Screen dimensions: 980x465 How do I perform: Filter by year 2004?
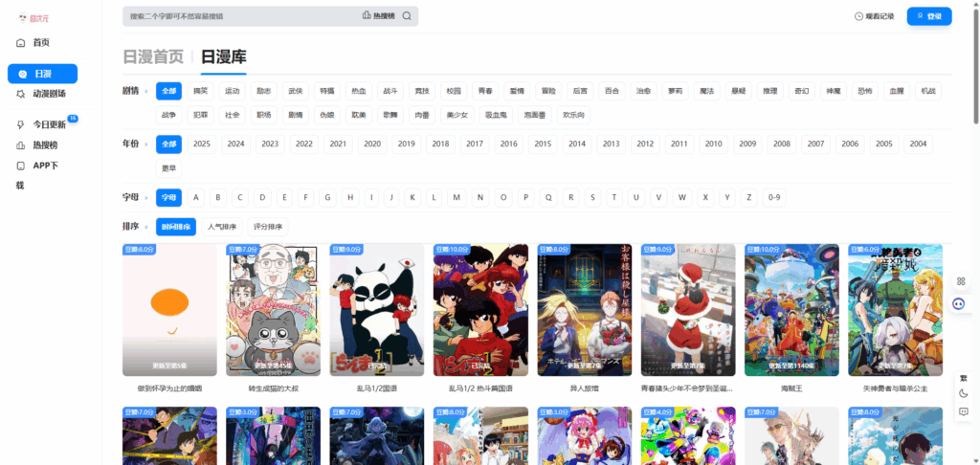point(918,144)
